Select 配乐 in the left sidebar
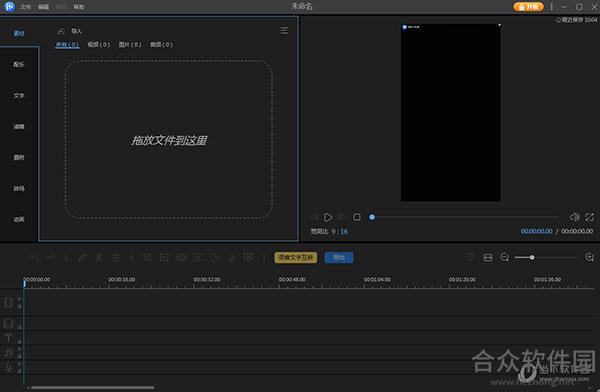600x392 pixels. click(x=19, y=64)
